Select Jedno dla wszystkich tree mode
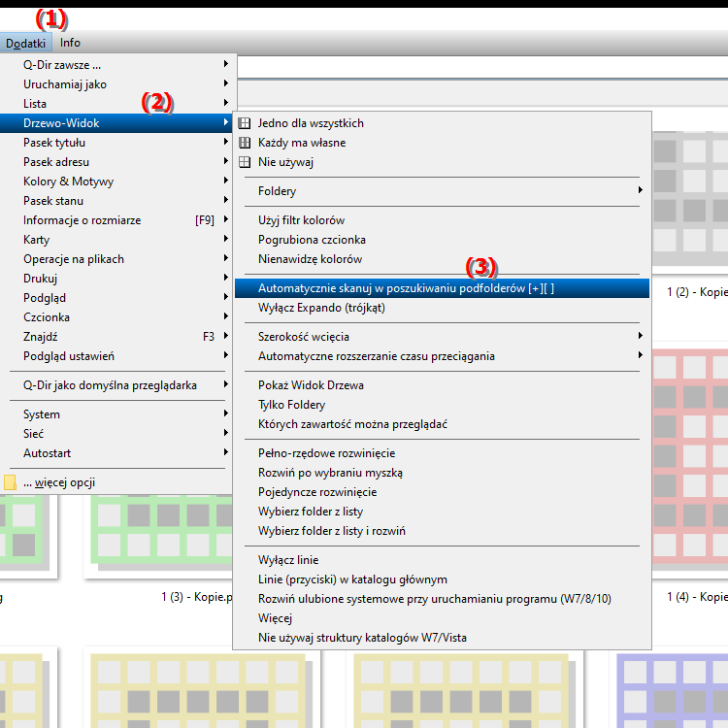This screenshot has height=728, width=728. click(x=442, y=123)
